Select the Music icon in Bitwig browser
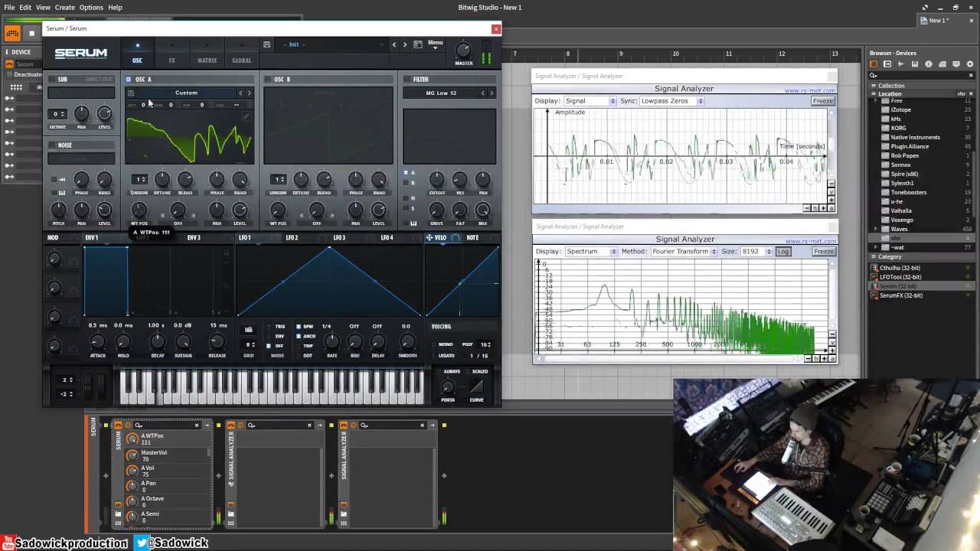980x551 pixels. coord(929,64)
